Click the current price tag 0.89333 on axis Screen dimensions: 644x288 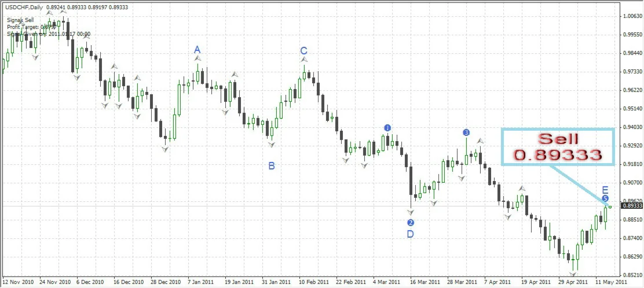(x=632, y=206)
